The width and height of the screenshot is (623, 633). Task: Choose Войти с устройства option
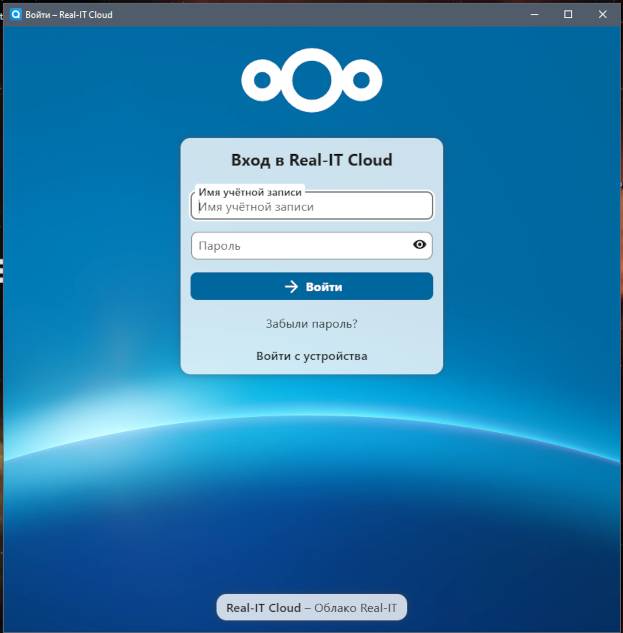point(312,356)
